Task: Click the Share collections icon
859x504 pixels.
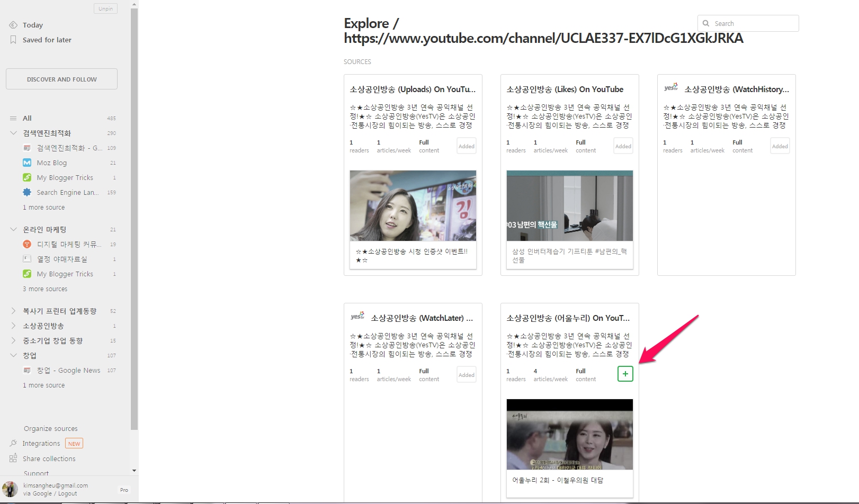Action: [x=13, y=458]
